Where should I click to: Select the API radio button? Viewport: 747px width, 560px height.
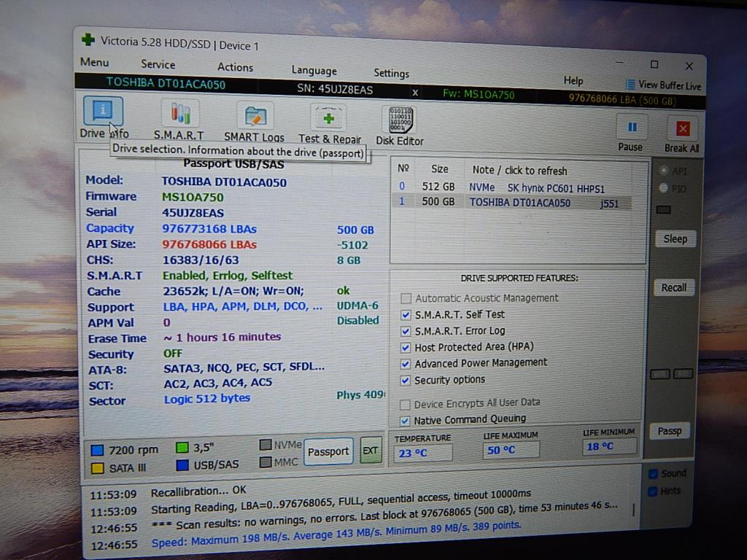click(663, 170)
